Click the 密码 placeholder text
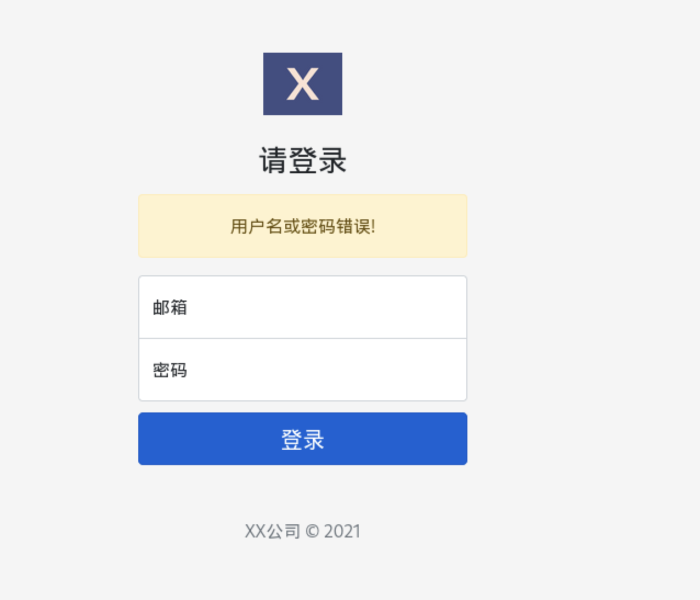Viewport: 700px width, 600px height. click(170, 370)
